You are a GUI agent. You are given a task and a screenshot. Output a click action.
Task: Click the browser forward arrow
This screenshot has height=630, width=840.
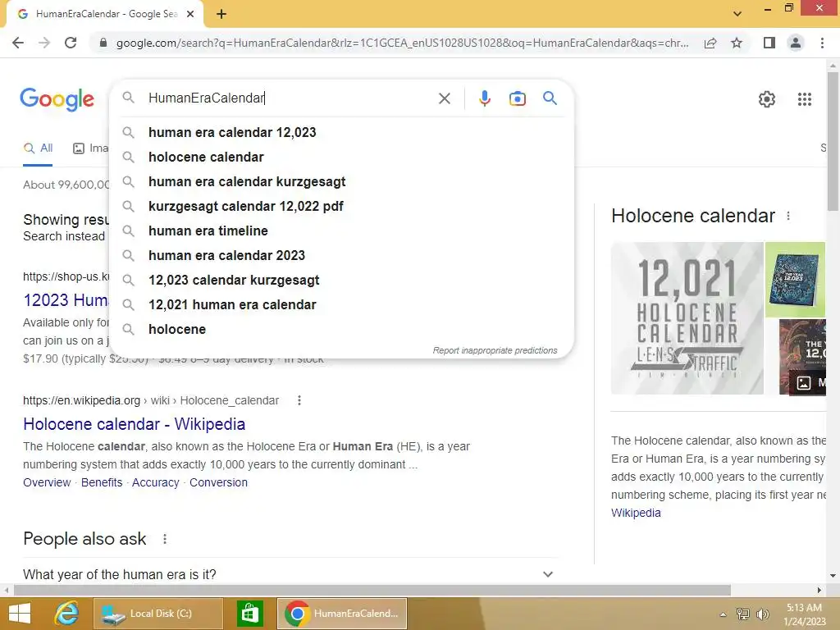(44, 43)
